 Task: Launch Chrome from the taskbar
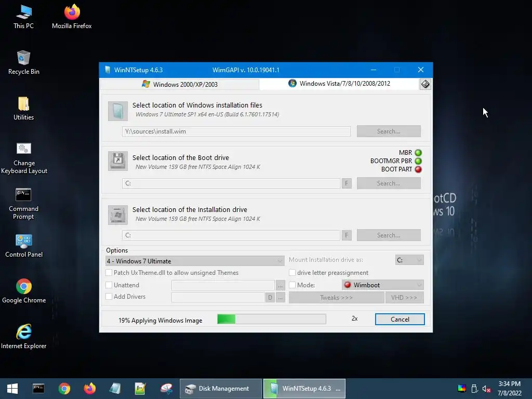64,389
